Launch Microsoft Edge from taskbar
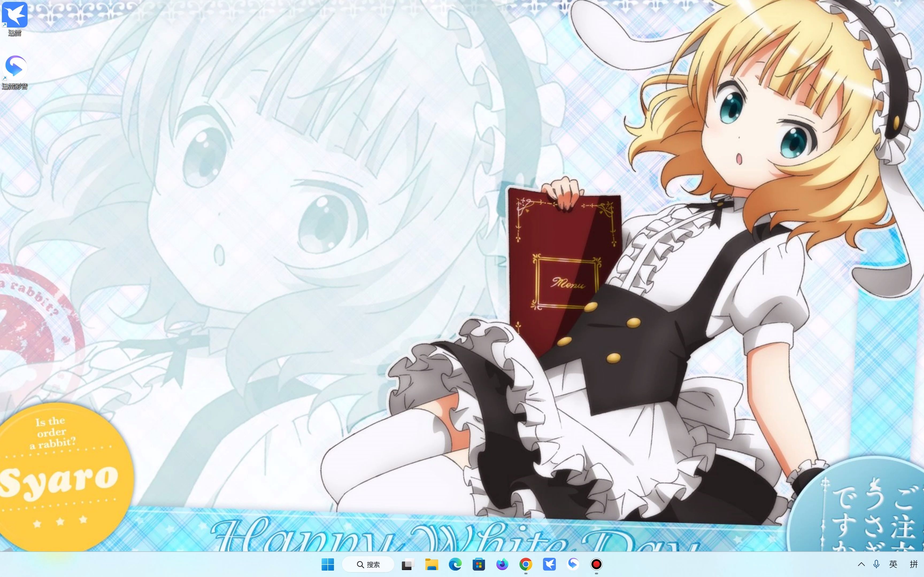The height and width of the screenshot is (577, 924). click(455, 564)
